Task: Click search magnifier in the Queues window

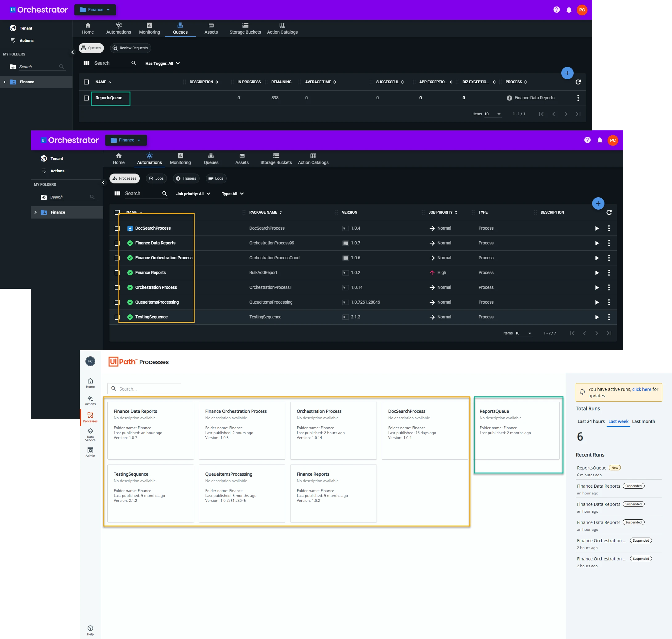Action: click(134, 63)
